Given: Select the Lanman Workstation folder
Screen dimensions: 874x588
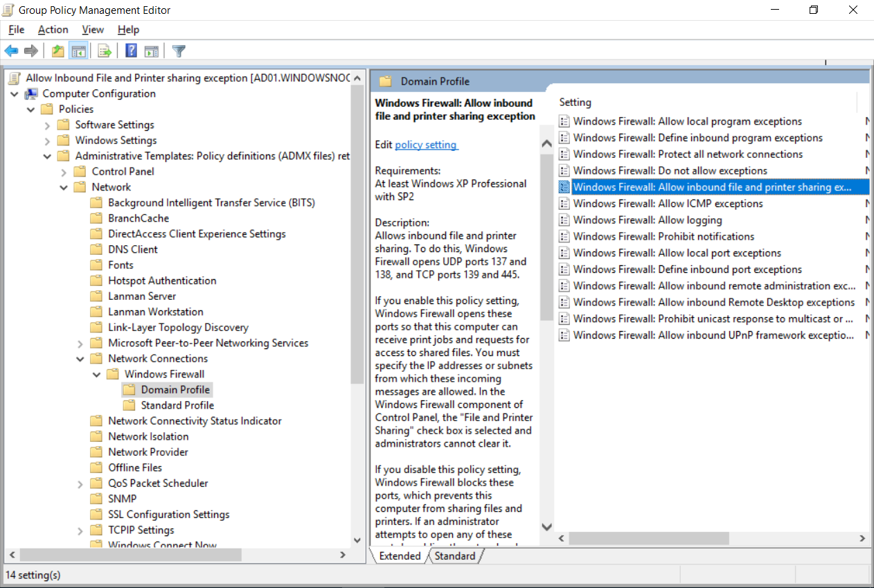Looking at the screenshot, I should pos(156,312).
